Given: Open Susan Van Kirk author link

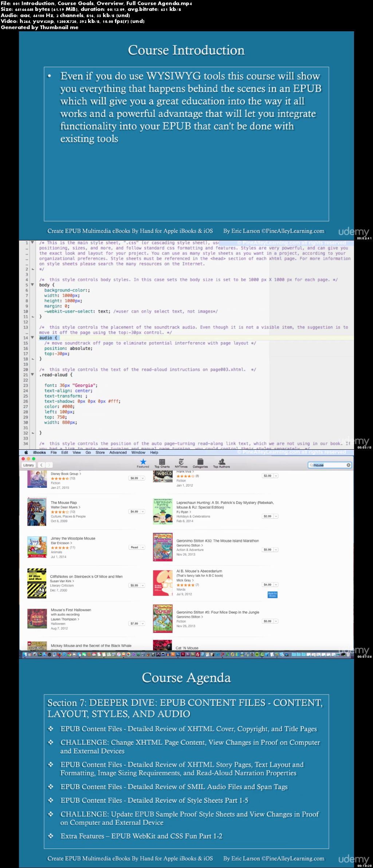Looking at the screenshot, I should click(62, 581).
